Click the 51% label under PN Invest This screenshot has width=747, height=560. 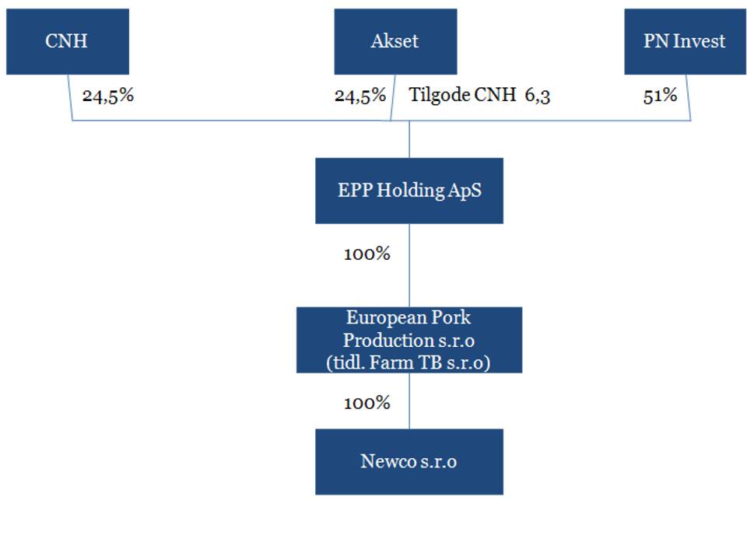pyautogui.click(x=660, y=95)
